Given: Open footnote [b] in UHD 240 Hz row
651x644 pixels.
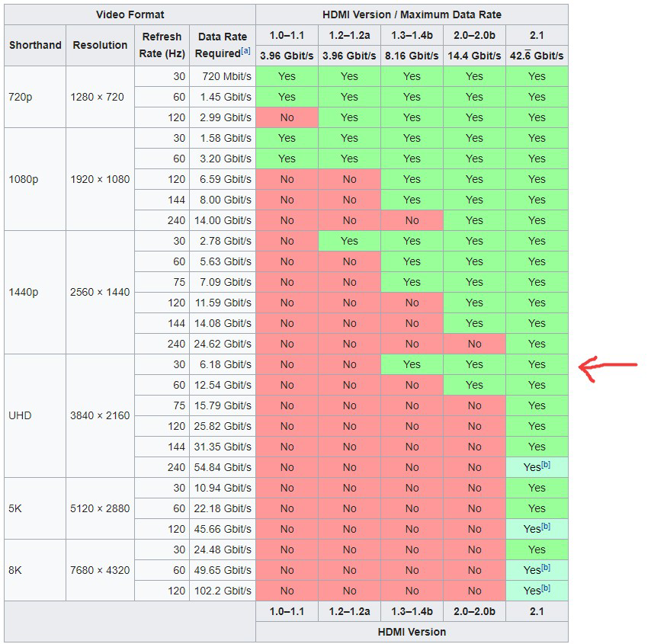Looking at the screenshot, I should [546, 465].
